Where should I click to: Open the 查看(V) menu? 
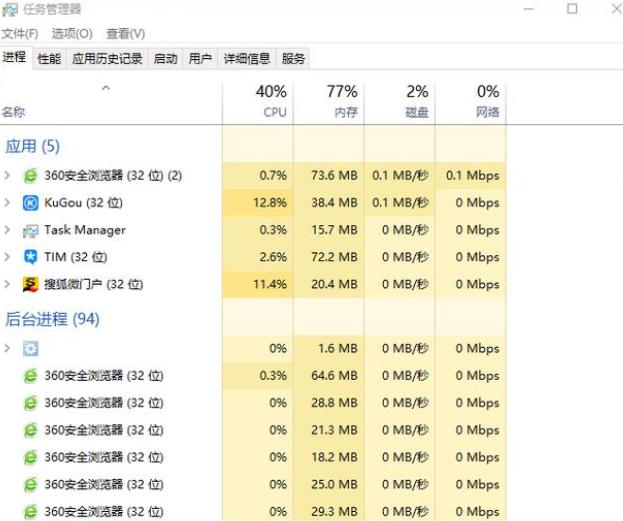tap(125, 34)
